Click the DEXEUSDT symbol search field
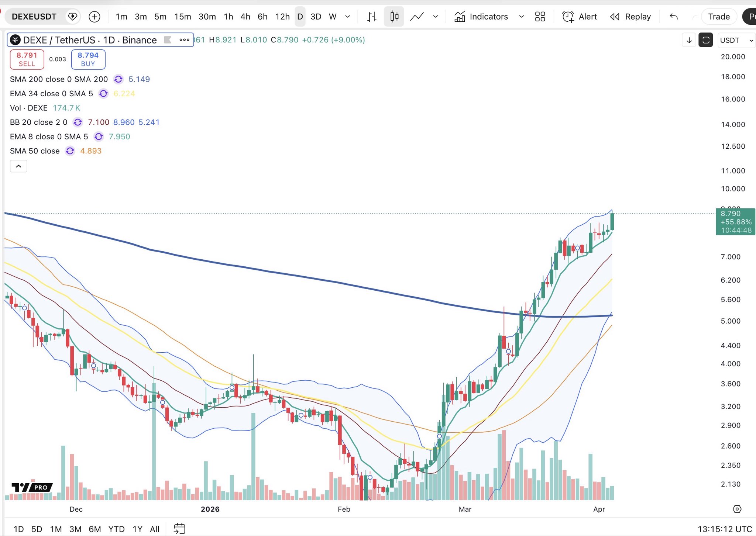 click(x=34, y=17)
